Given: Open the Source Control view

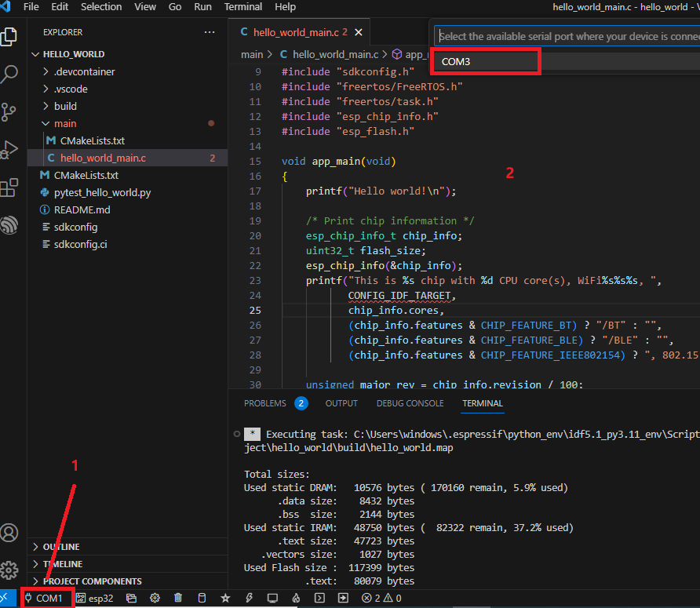Looking at the screenshot, I should (x=9, y=112).
